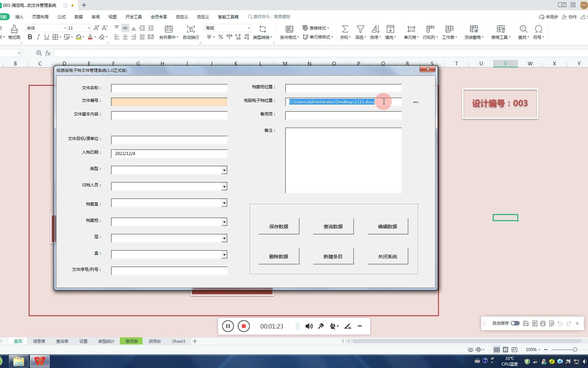Toggle Bold formatting
The width and height of the screenshot is (588, 368).
point(30,37)
